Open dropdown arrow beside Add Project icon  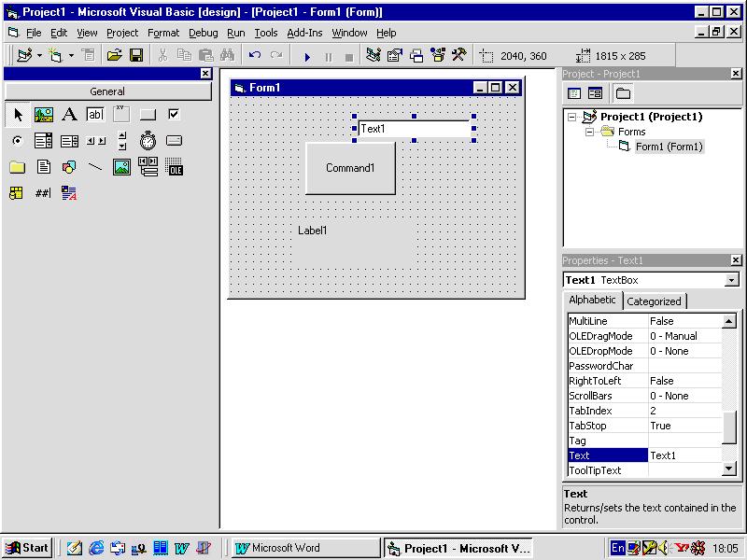pos(39,56)
